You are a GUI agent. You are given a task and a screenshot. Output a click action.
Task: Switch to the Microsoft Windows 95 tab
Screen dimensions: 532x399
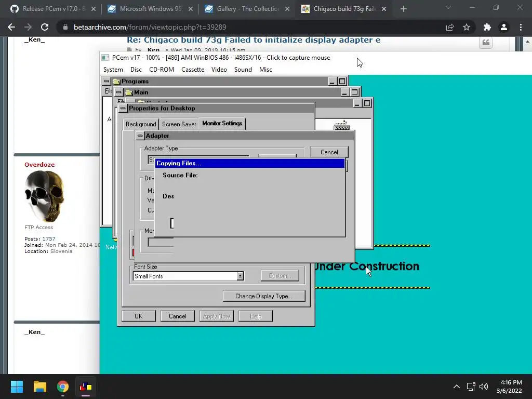point(150,9)
